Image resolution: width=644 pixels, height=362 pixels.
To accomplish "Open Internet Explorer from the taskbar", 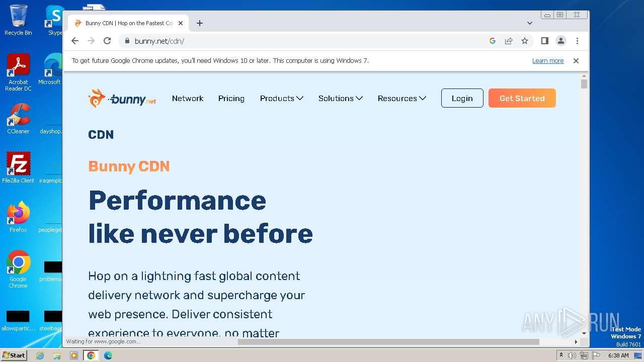I will [x=40, y=355].
